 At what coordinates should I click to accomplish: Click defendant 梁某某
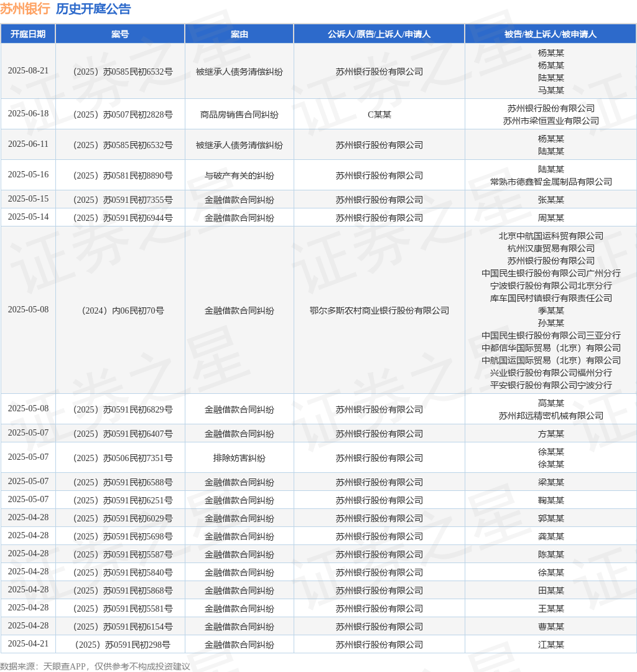pos(551,482)
